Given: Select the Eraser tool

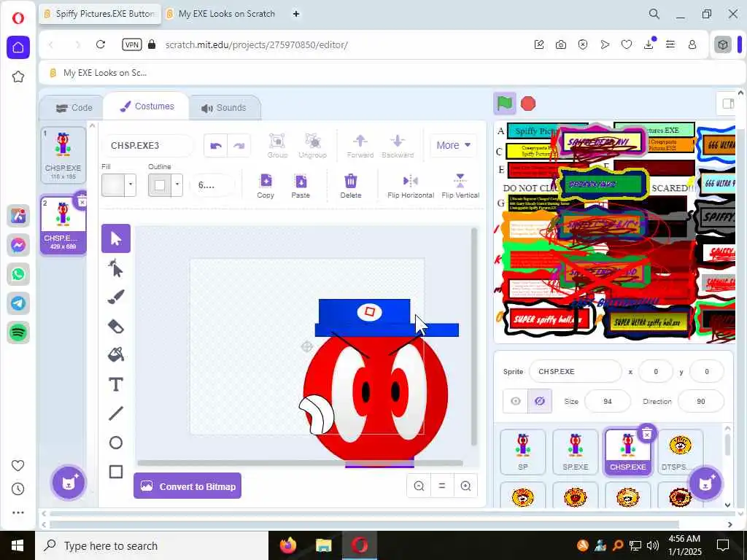Looking at the screenshot, I should pyautogui.click(x=116, y=327).
